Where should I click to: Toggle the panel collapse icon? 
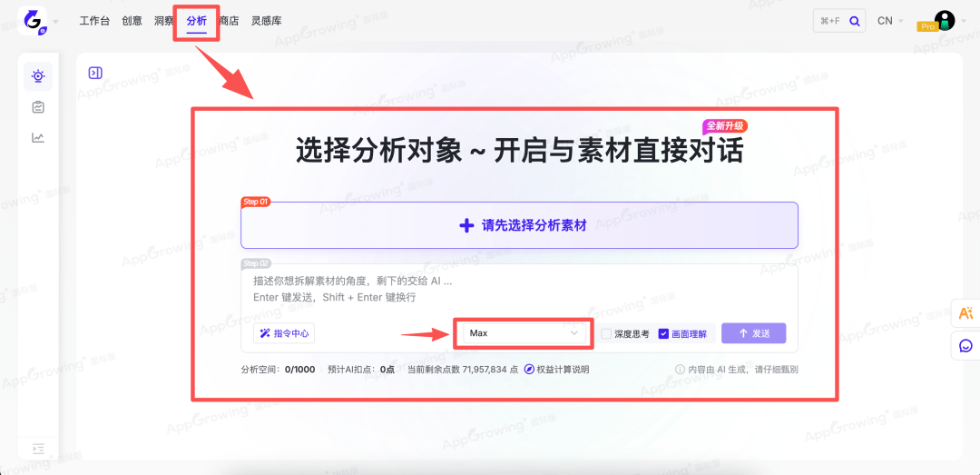tap(95, 74)
